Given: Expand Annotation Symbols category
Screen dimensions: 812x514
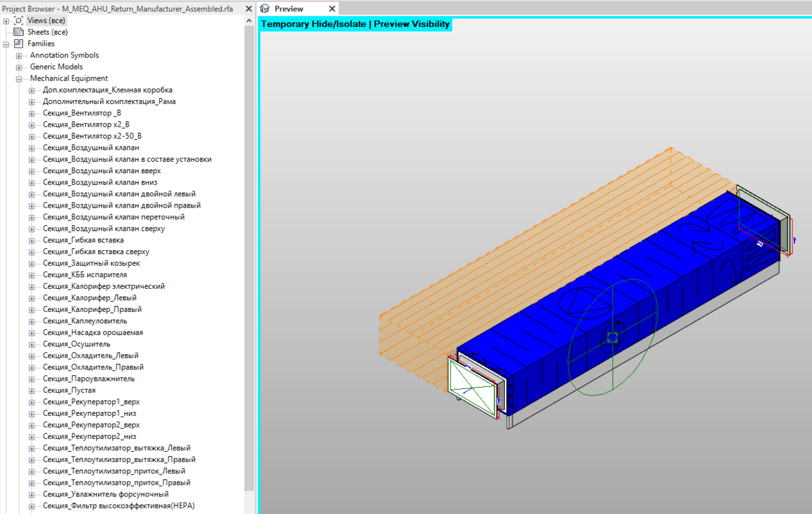Looking at the screenshot, I should pos(19,55).
